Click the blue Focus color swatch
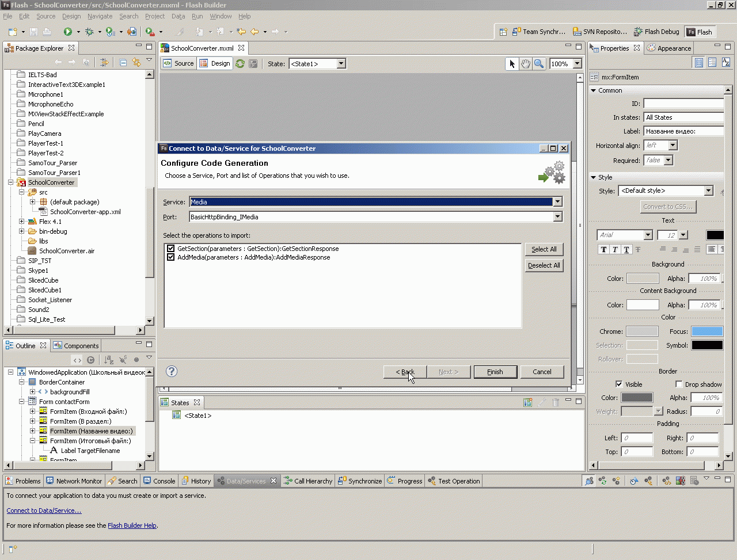The height and width of the screenshot is (560, 737). point(707,332)
